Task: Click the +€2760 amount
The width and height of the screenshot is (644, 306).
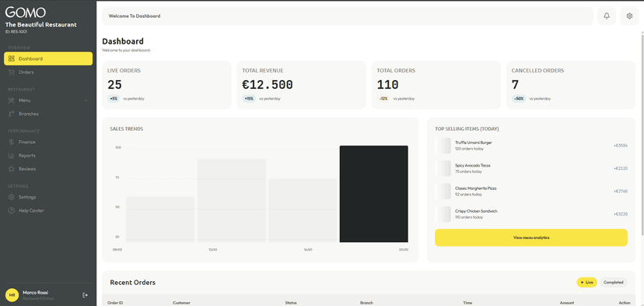Action: (x=621, y=192)
